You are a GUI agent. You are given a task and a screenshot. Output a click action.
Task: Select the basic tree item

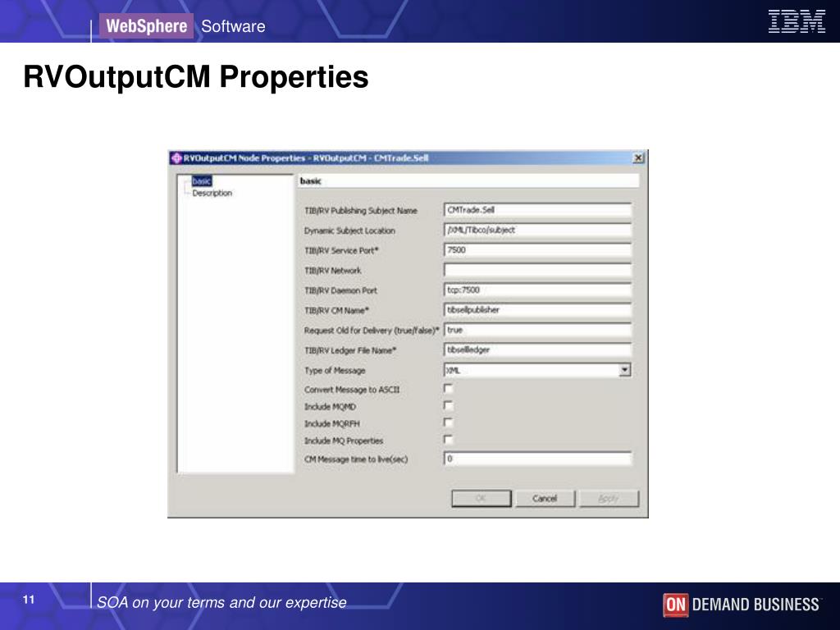[x=202, y=181]
